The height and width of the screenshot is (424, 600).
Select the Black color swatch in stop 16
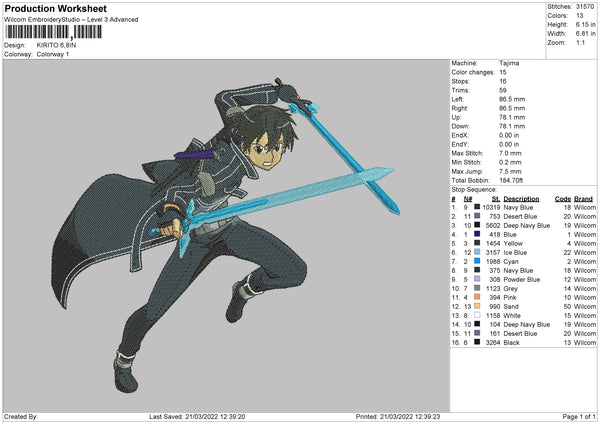tap(477, 342)
